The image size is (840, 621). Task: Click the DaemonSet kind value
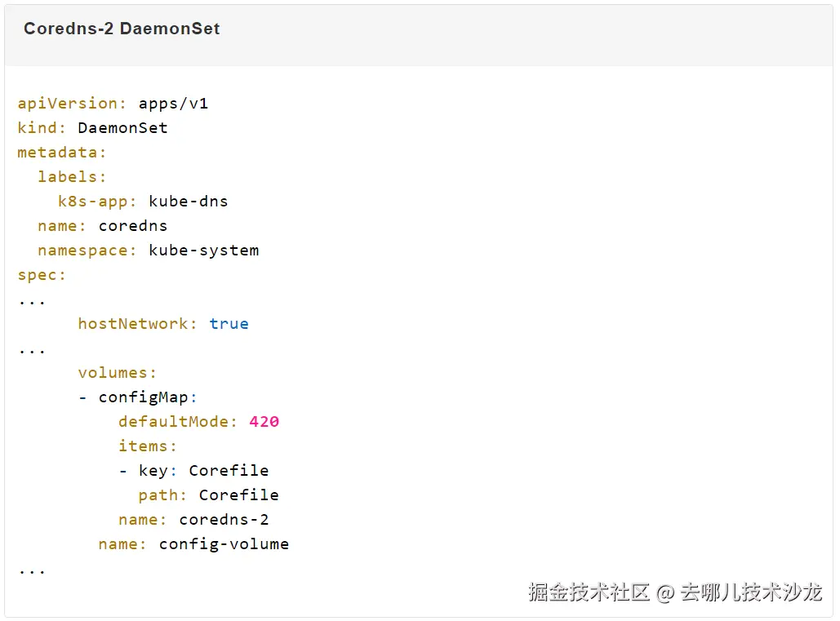point(122,128)
